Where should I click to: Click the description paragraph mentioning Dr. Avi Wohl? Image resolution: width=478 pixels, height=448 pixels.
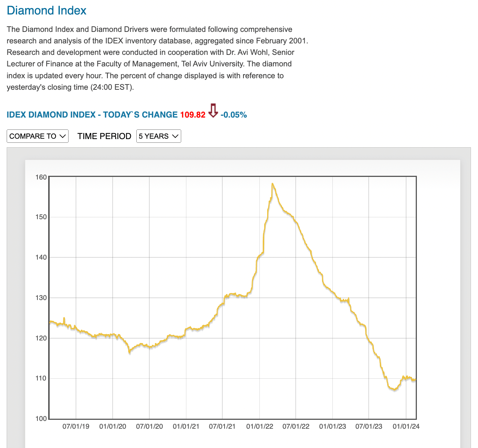click(x=157, y=58)
